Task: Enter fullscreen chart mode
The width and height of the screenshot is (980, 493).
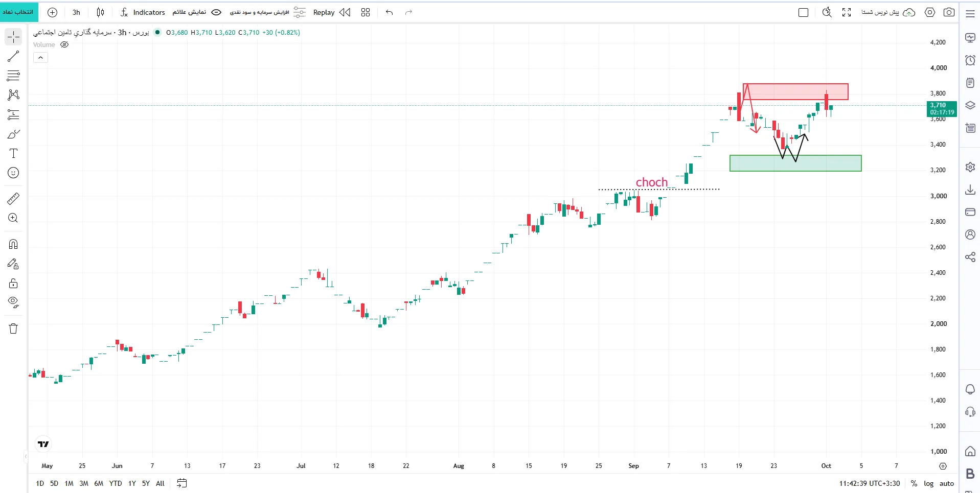Action: (847, 12)
